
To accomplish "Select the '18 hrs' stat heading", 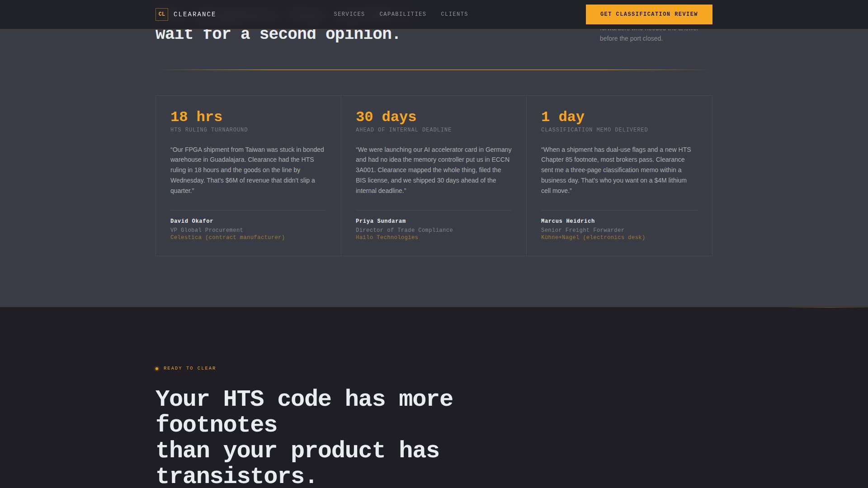I will pyautogui.click(x=196, y=117).
